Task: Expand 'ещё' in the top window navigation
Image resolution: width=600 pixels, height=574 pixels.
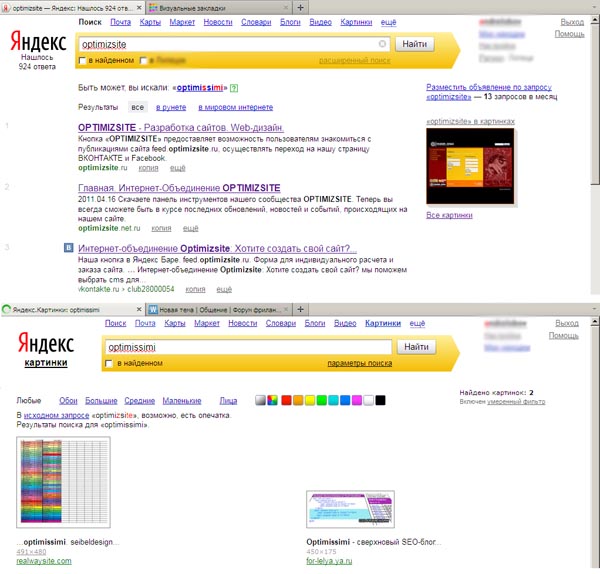Action: click(x=388, y=22)
